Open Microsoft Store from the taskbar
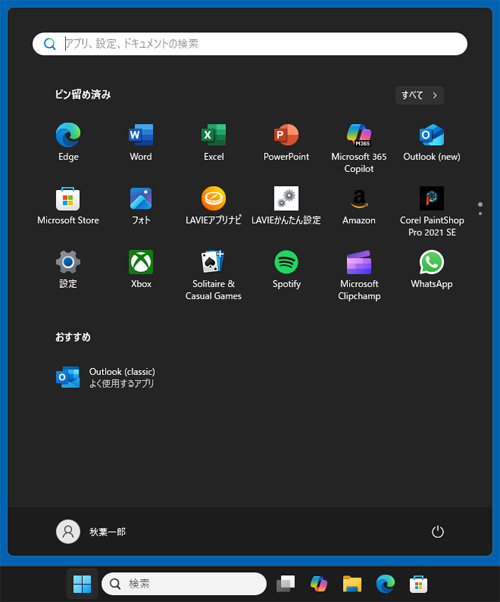 pos(419,584)
